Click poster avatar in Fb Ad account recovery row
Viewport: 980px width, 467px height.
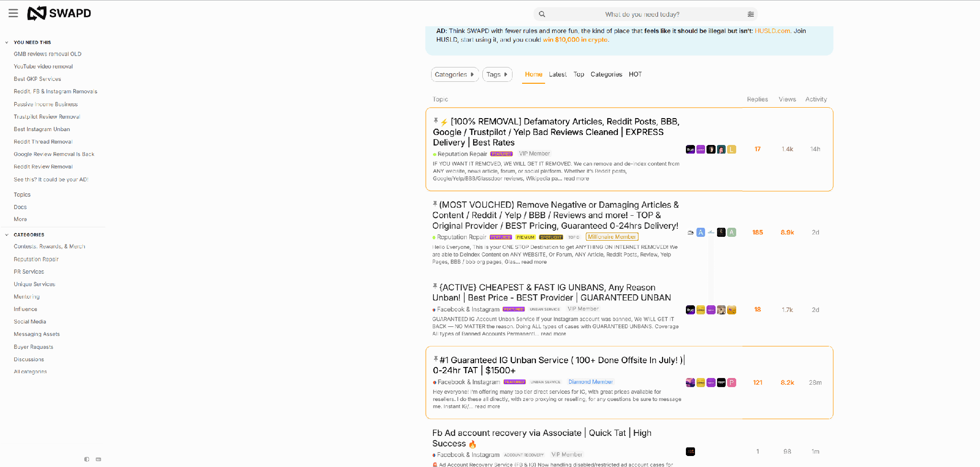pos(690,452)
